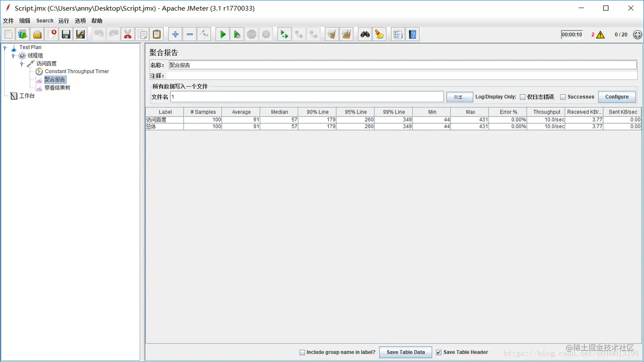Open Search with binoculars icon
The width and height of the screenshot is (644, 362).
(365, 34)
